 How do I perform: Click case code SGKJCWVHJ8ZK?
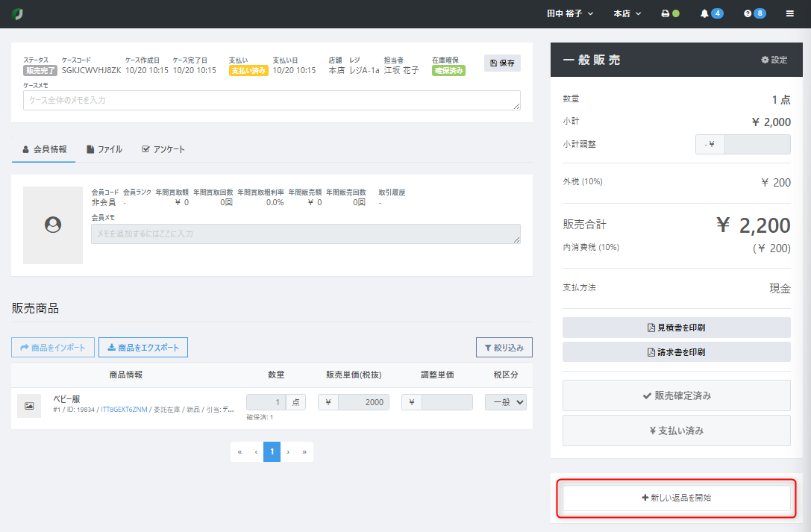[x=91, y=70]
